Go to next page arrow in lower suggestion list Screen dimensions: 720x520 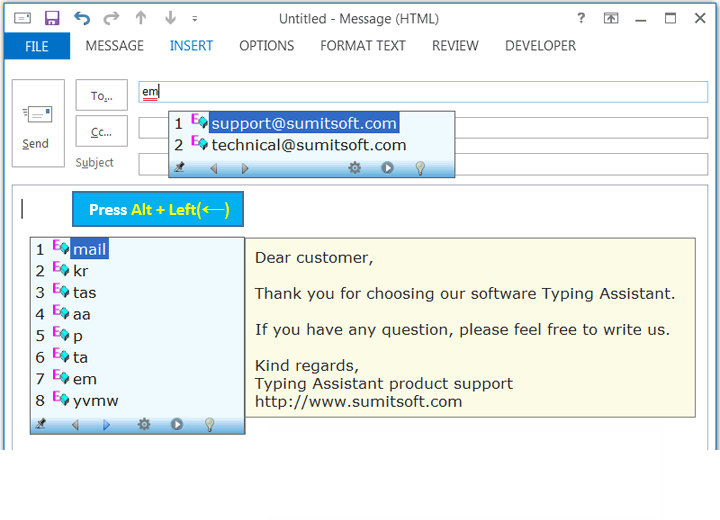[107, 424]
